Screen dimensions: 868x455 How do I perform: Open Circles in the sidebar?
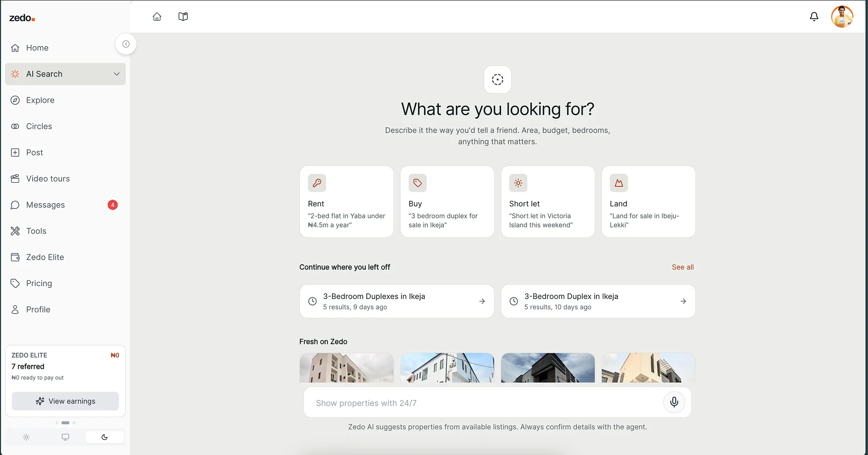[x=65, y=126]
